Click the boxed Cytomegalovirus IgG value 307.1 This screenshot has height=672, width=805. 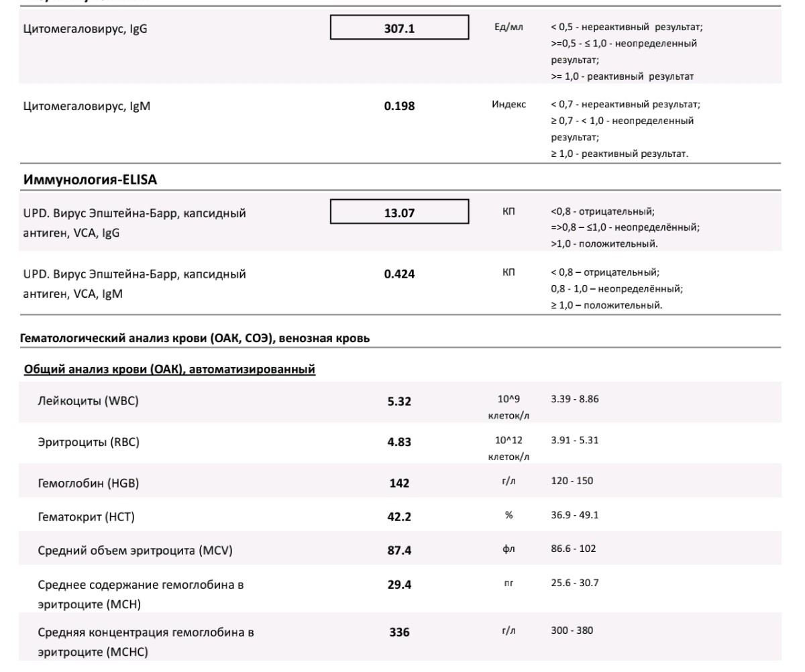399,29
